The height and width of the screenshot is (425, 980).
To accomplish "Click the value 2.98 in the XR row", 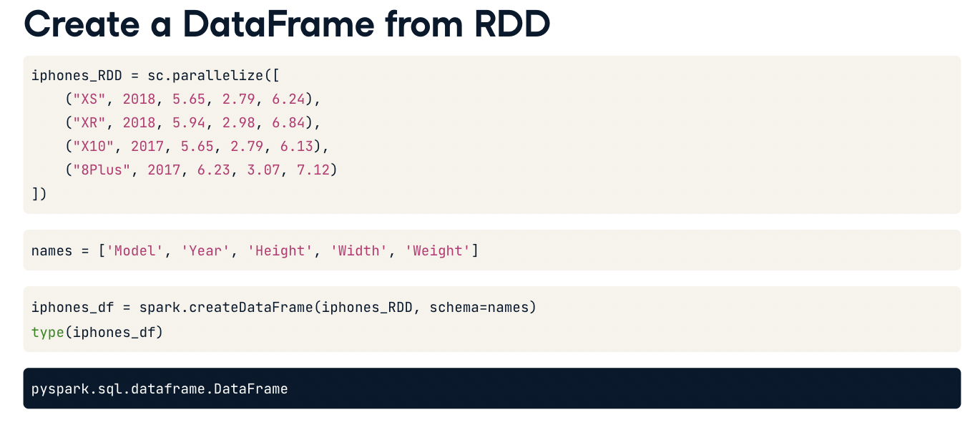I will point(238,122).
